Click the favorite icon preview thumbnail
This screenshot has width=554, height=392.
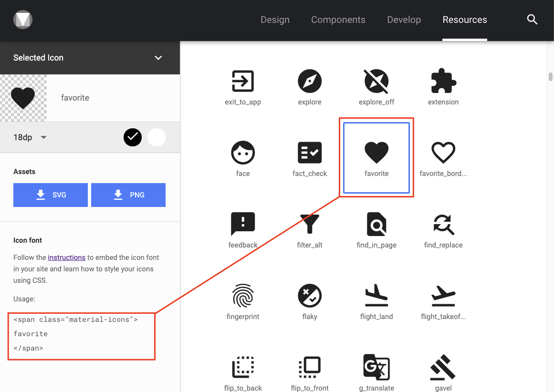pos(23,98)
